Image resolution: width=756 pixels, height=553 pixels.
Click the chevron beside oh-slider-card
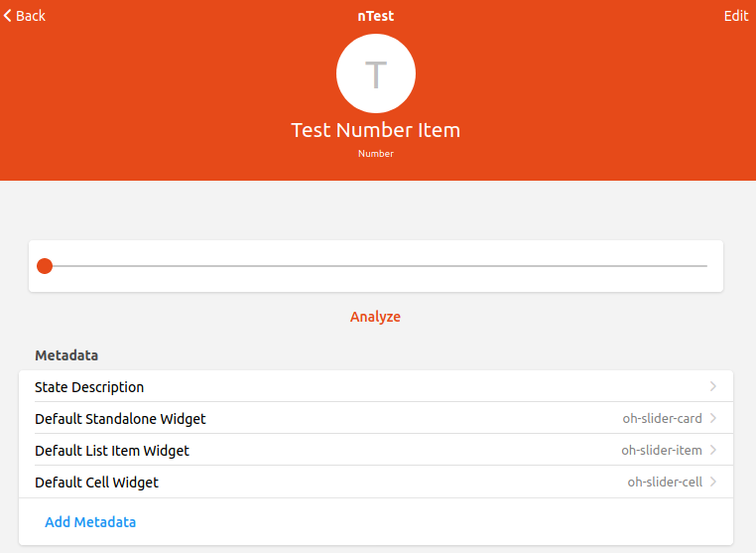tap(713, 418)
